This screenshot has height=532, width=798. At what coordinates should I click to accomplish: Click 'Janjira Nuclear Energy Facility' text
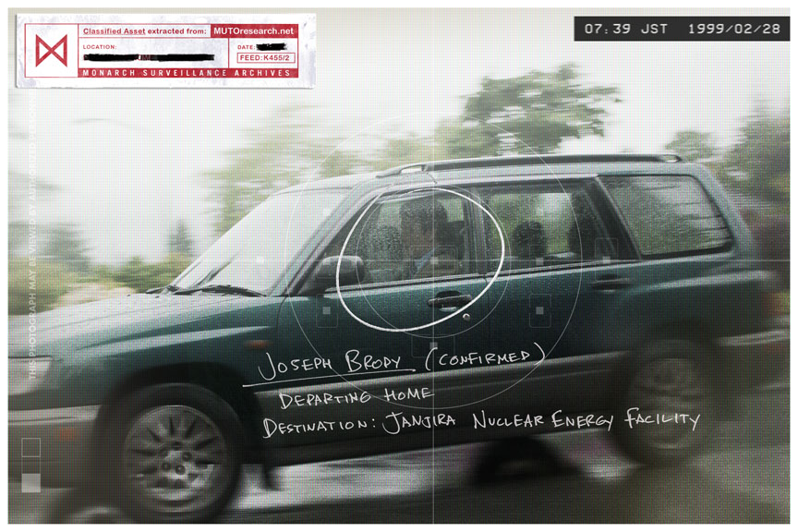(x=541, y=421)
